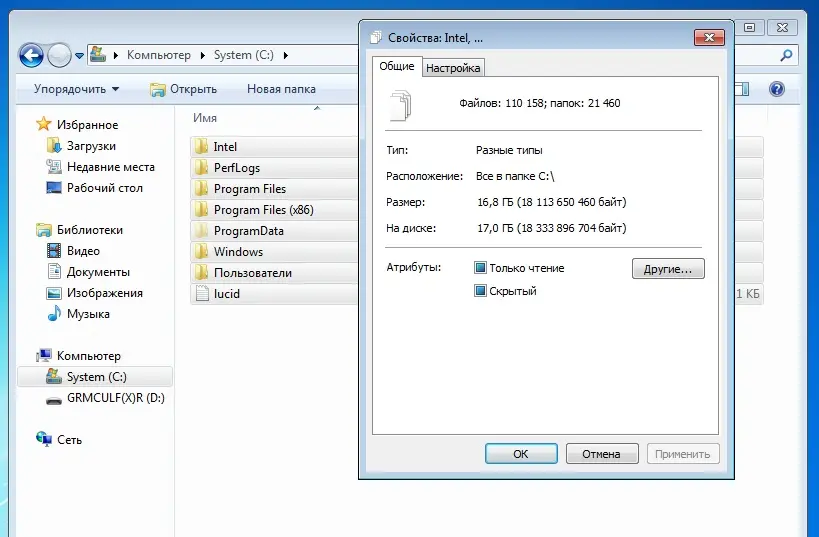This screenshot has width=819, height=537.
Task: Click the Другие... button
Action: tap(667, 269)
